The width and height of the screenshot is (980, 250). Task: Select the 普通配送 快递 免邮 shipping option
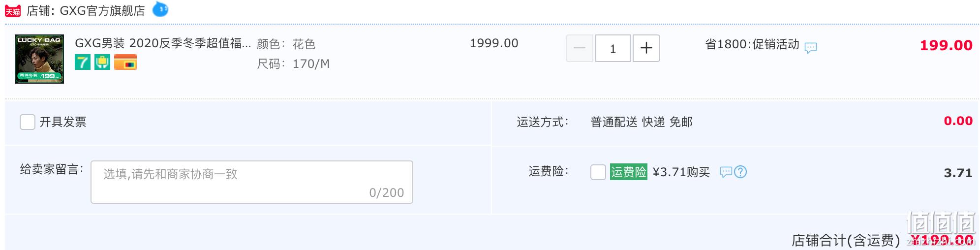tap(642, 122)
